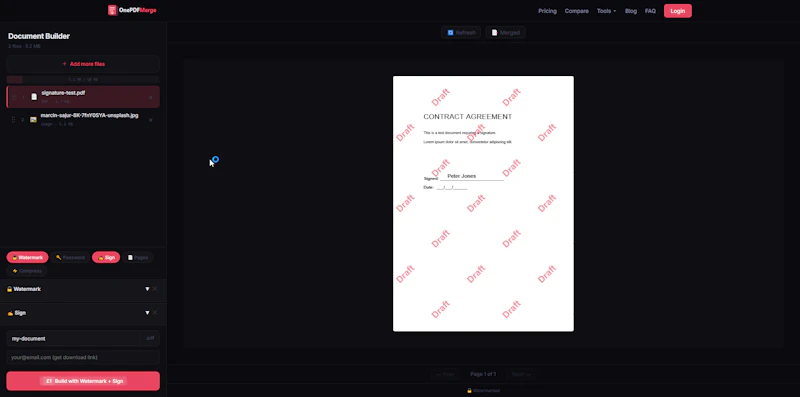Image resolution: width=800 pixels, height=397 pixels.
Task: Focus the my-document filename field
Action: pyautogui.click(x=73, y=338)
